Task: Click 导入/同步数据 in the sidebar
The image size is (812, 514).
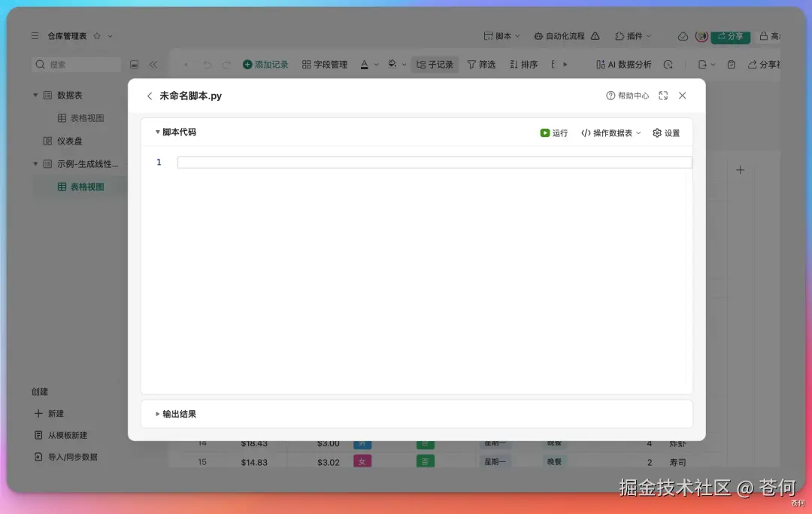Action: coord(65,457)
